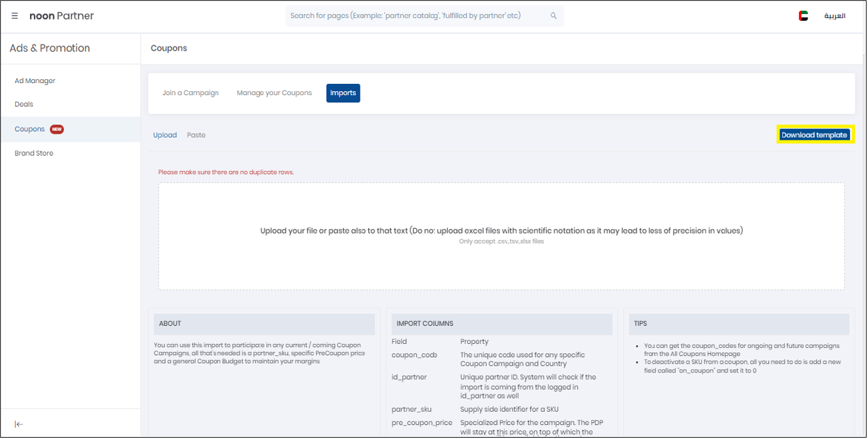Click the Download template button

(x=814, y=135)
